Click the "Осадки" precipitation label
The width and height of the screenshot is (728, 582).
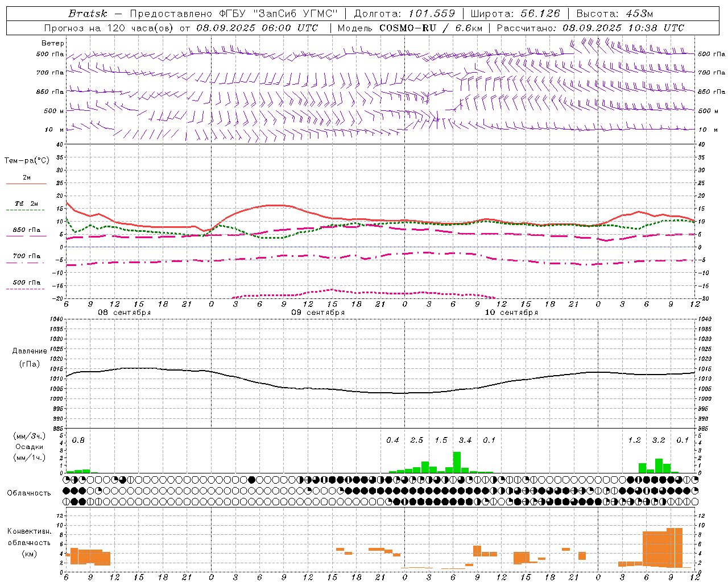pyautogui.click(x=29, y=447)
